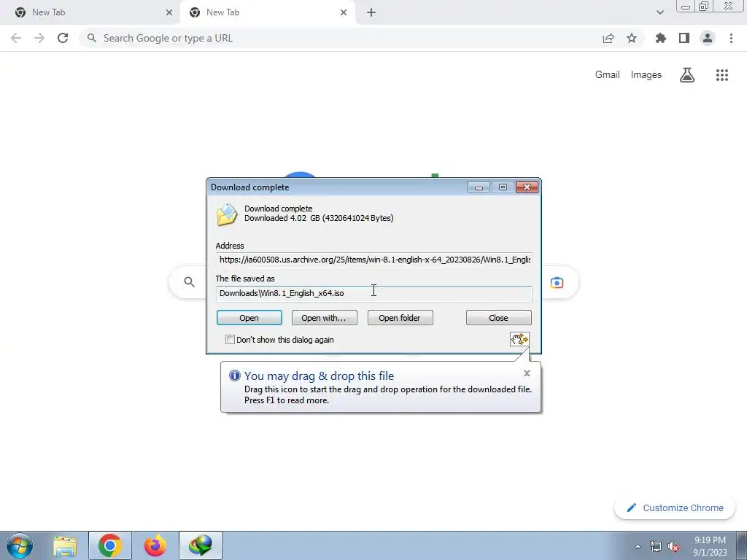Click the file saved as field
Screen dimensions: 747x560
tap(374, 293)
